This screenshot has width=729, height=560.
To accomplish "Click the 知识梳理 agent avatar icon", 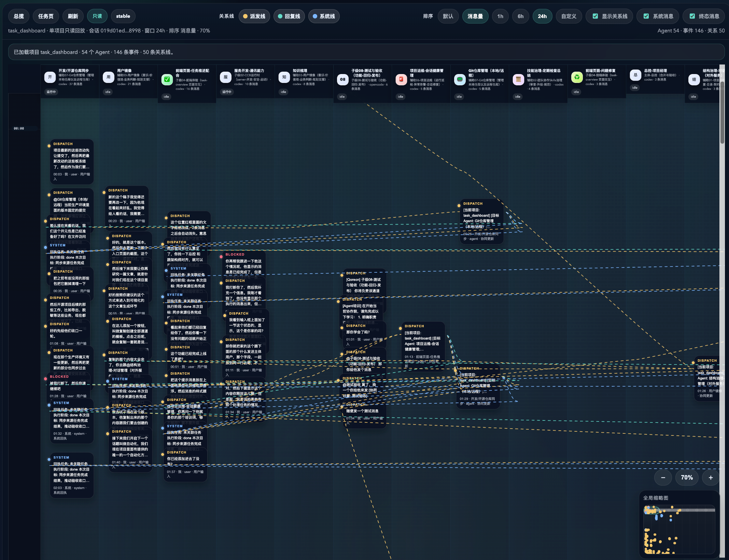I will (284, 77).
